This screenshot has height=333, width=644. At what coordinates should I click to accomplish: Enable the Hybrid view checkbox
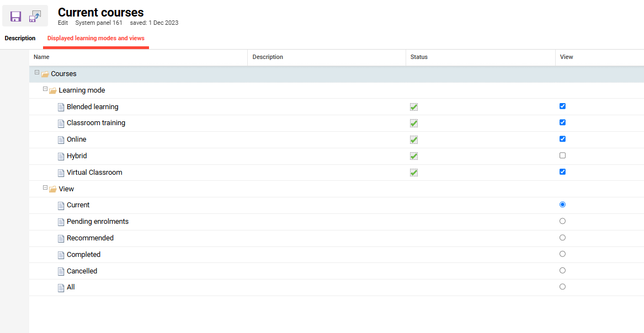coord(562,155)
